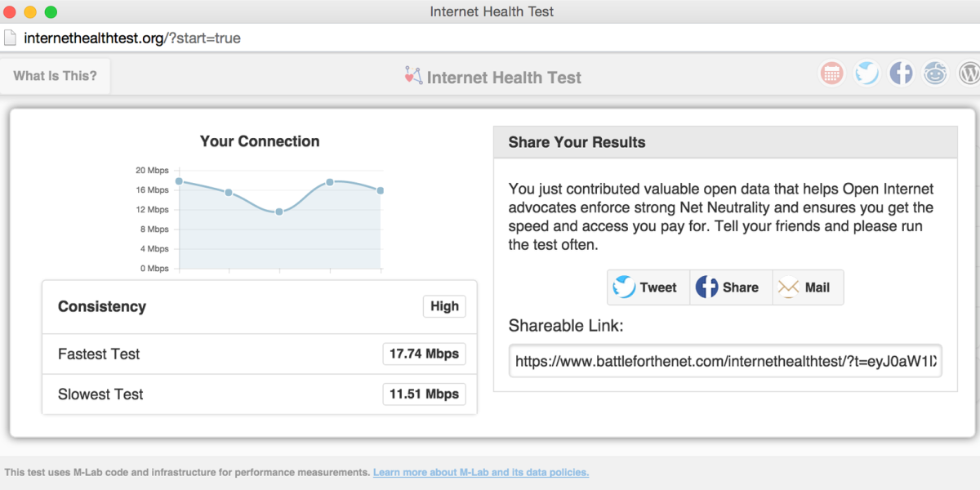Send results using the Mail button

807,287
